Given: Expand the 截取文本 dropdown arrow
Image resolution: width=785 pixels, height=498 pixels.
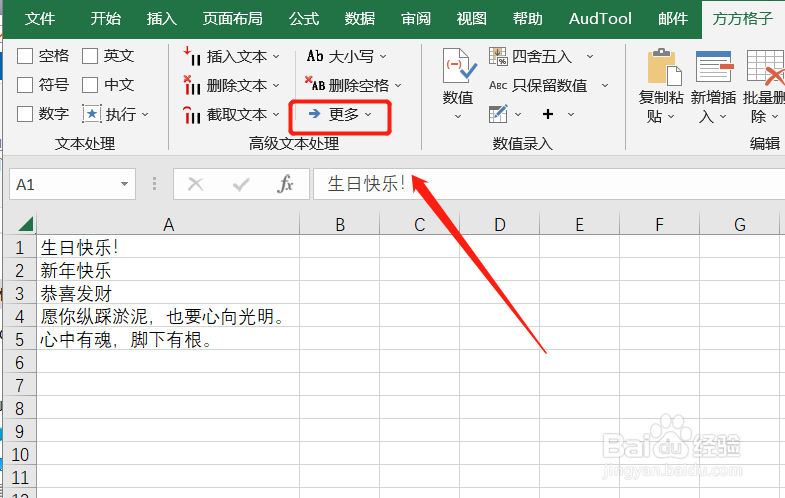Looking at the screenshot, I should coord(276,115).
